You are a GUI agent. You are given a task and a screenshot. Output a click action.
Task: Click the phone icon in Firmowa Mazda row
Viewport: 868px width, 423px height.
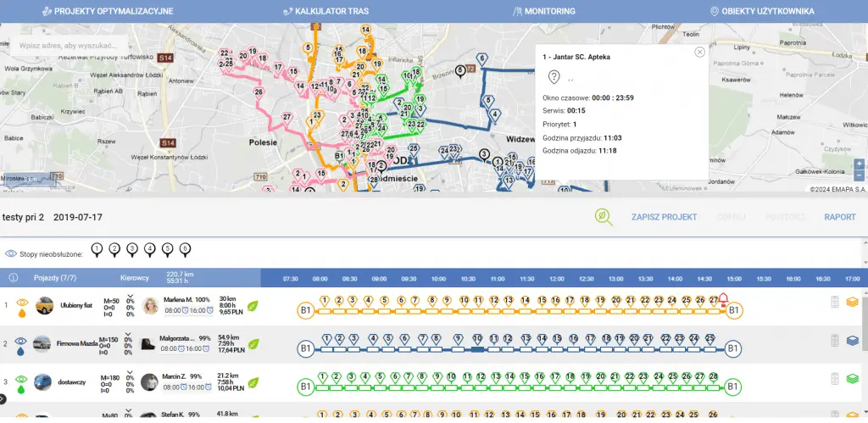click(x=835, y=341)
